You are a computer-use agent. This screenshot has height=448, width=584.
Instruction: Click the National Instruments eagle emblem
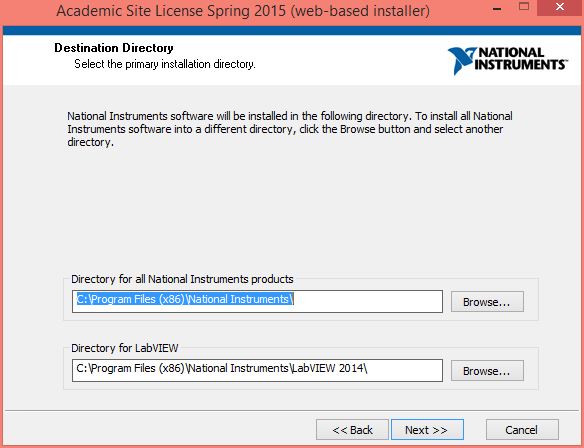461,60
